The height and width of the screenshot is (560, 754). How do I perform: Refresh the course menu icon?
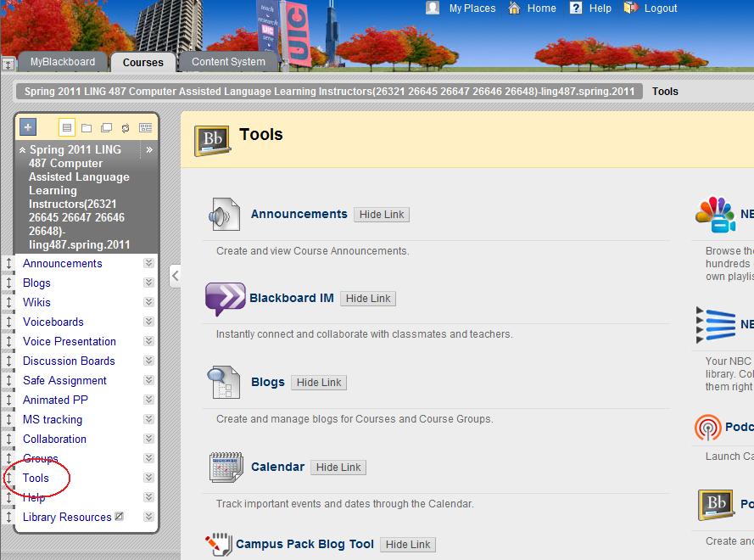tap(126, 128)
